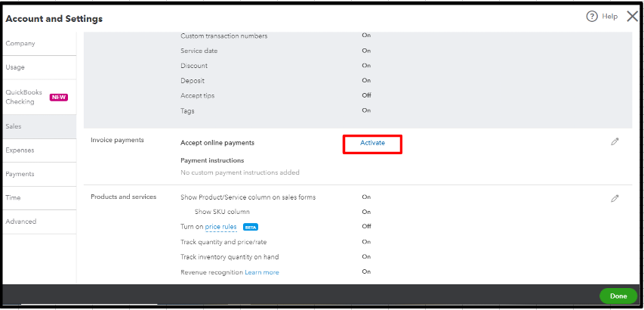Screen dimensions: 644x310
Task: Edit Products and services with pencil icon
Action: coord(615,198)
